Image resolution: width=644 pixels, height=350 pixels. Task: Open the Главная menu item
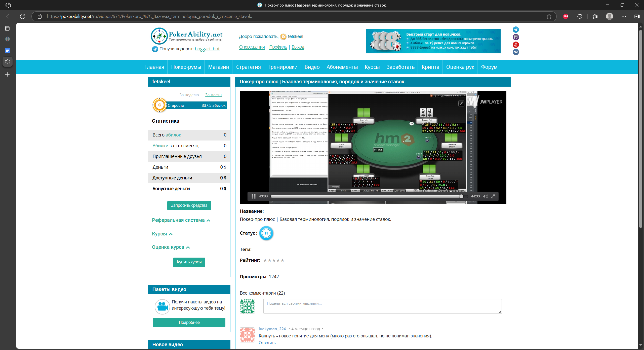click(x=154, y=67)
